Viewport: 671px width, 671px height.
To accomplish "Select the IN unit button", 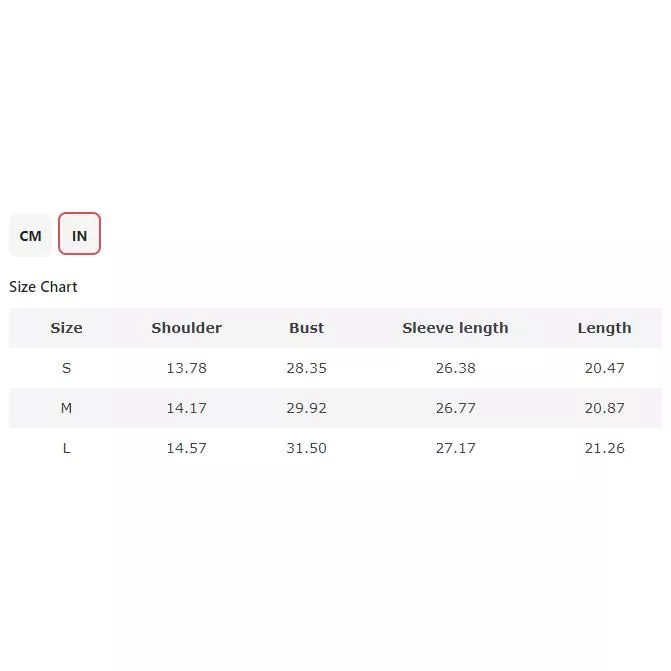I will click(80, 235).
